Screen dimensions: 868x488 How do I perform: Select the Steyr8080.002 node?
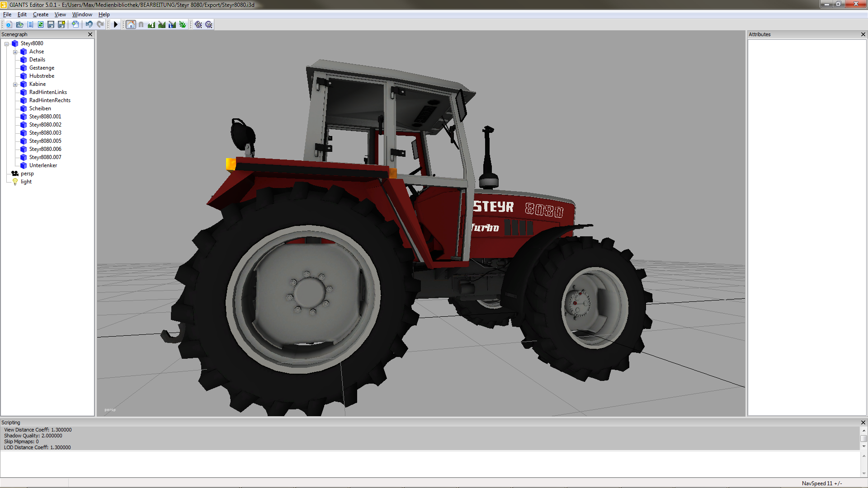(x=45, y=125)
